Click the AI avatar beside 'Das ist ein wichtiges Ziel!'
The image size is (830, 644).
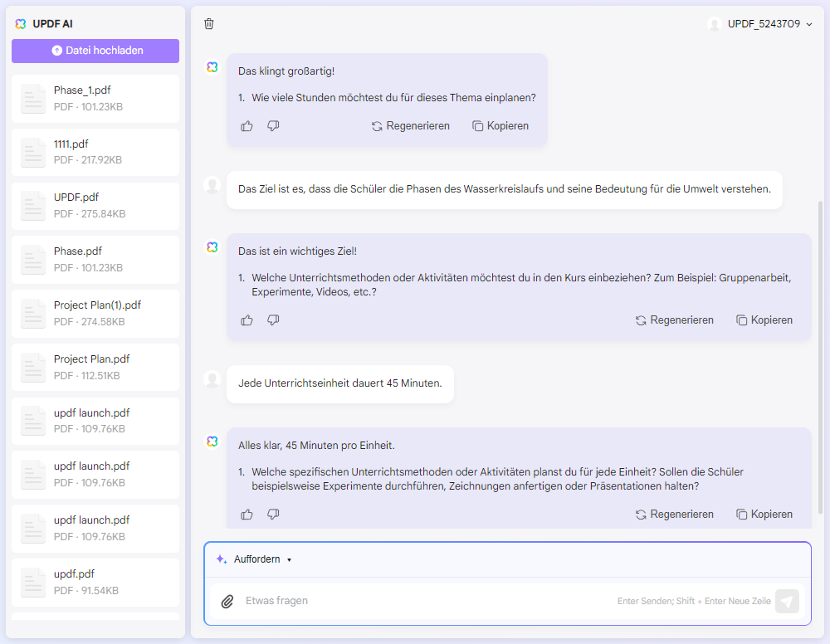pyautogui.click(x=212, y=247)
